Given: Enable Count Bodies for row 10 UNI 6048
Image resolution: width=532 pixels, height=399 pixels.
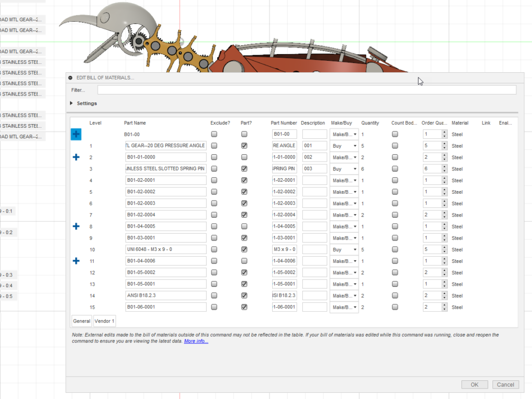Looking at the screenshot, I should pyautogui.click(x=395, y=249).
